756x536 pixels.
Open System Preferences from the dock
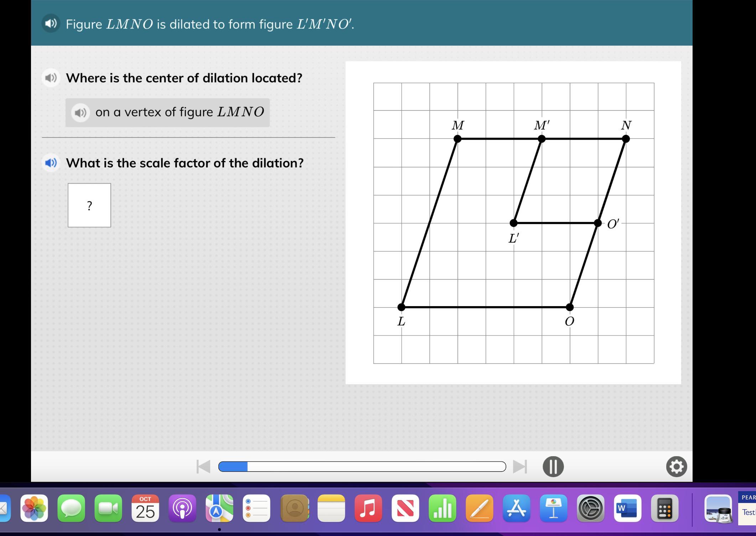(x=590, y=508)
